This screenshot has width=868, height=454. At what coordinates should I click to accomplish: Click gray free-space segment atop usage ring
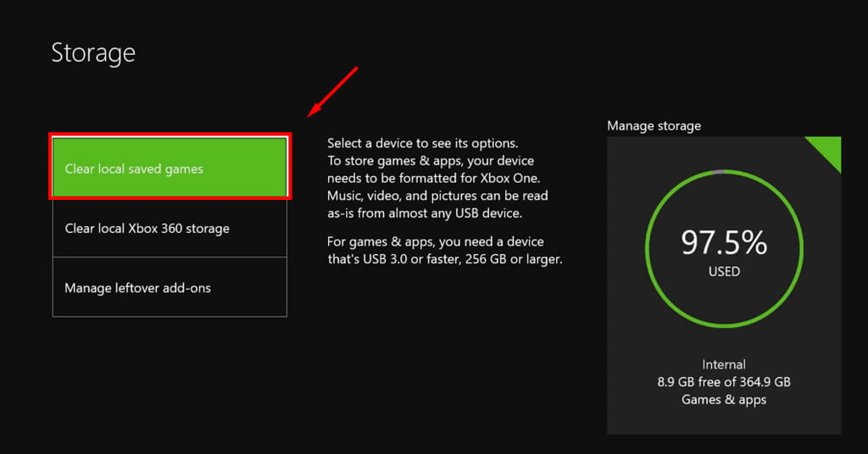[717, 173]
